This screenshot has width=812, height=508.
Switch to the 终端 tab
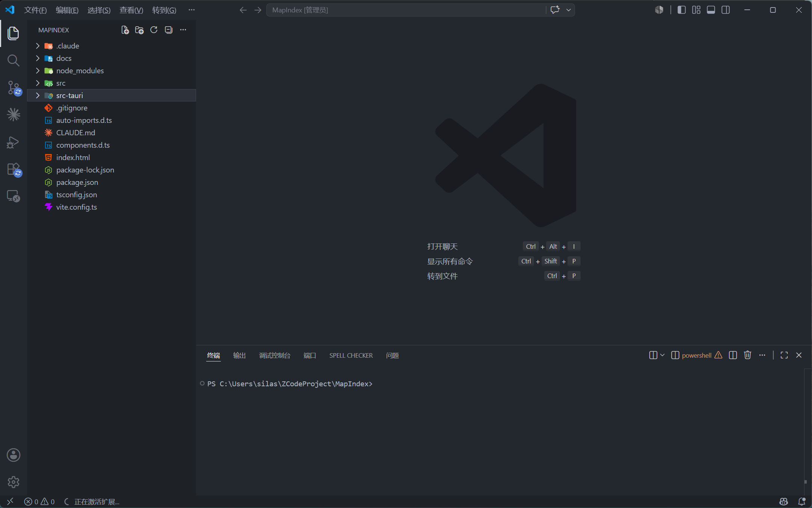coord(213,355)
